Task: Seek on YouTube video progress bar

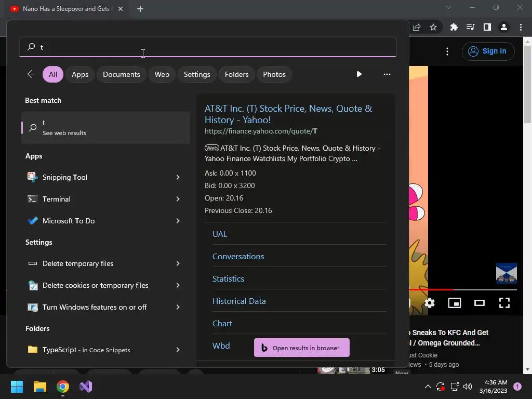Action: 463,289
